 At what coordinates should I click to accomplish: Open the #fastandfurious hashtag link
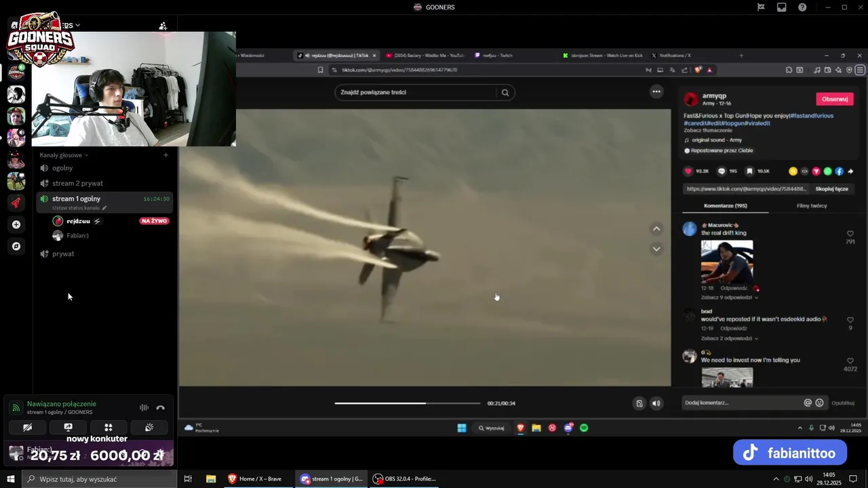pyautogui.click(x=812, y=115)
